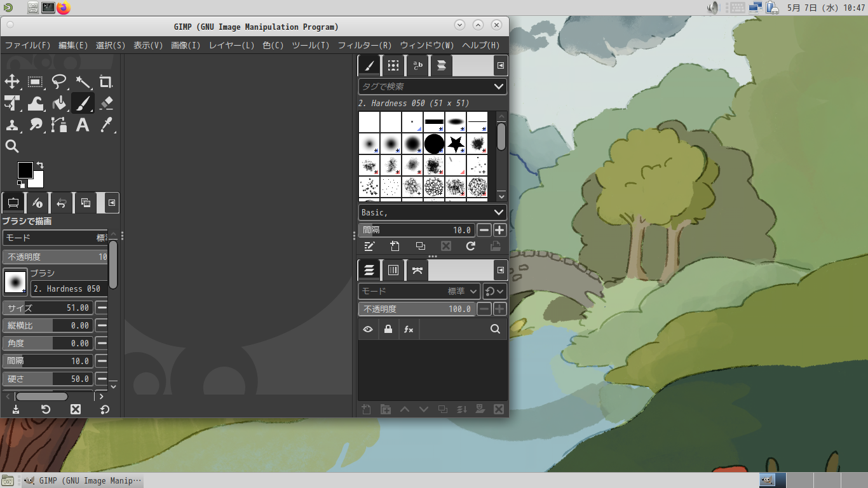Open the フィルター(R) menu
The width and height of the screenshot is (868, 488).
point(365,45)
